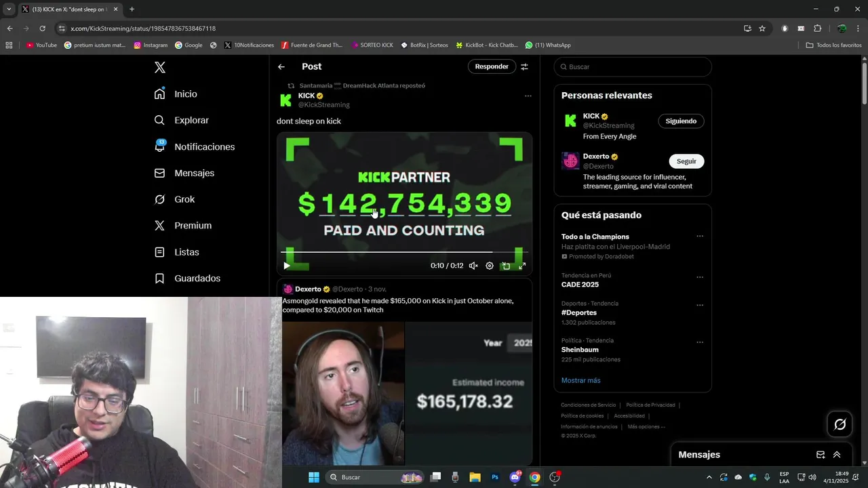Seek on the video progress bar
868x488 pixels.
[404, 252]
